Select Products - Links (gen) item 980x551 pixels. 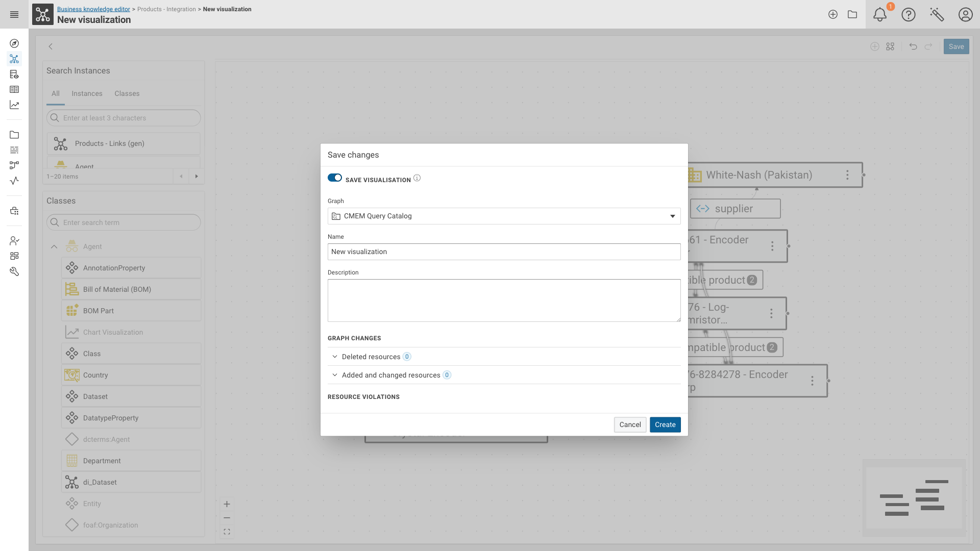pyautogui.click(x=124, y=144)
